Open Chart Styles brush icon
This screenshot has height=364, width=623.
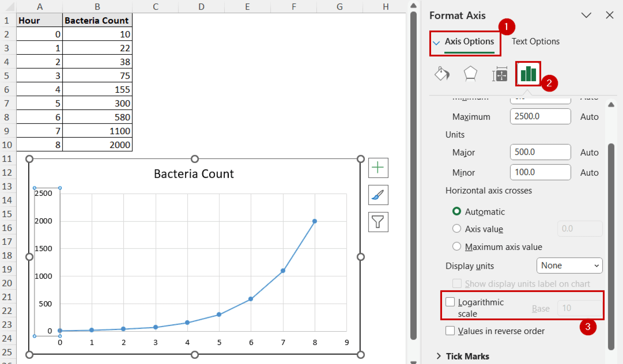tap(378, 195)
